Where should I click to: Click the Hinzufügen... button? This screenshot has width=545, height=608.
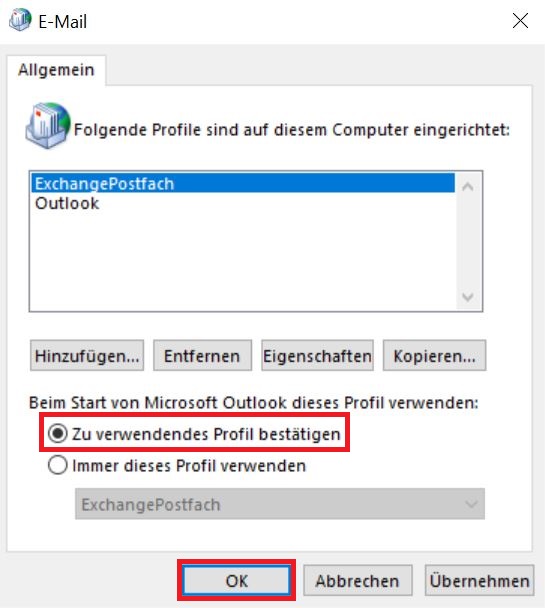87,356
